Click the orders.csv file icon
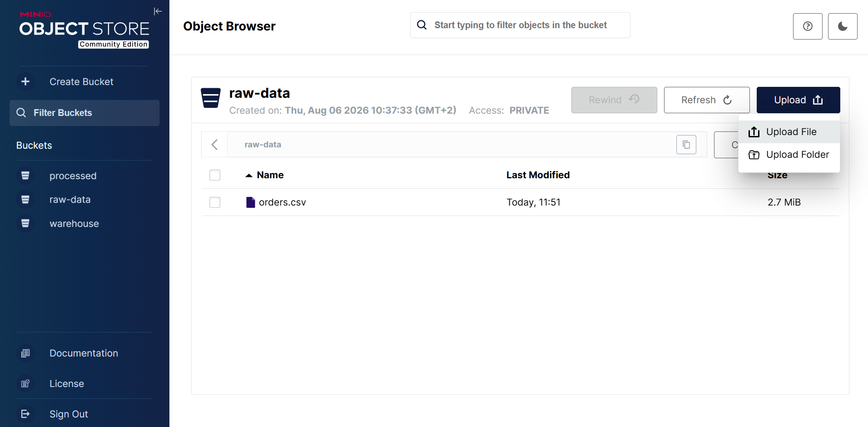Image resolution: width=868 pixels, height=427 pixels. [250, 202]
